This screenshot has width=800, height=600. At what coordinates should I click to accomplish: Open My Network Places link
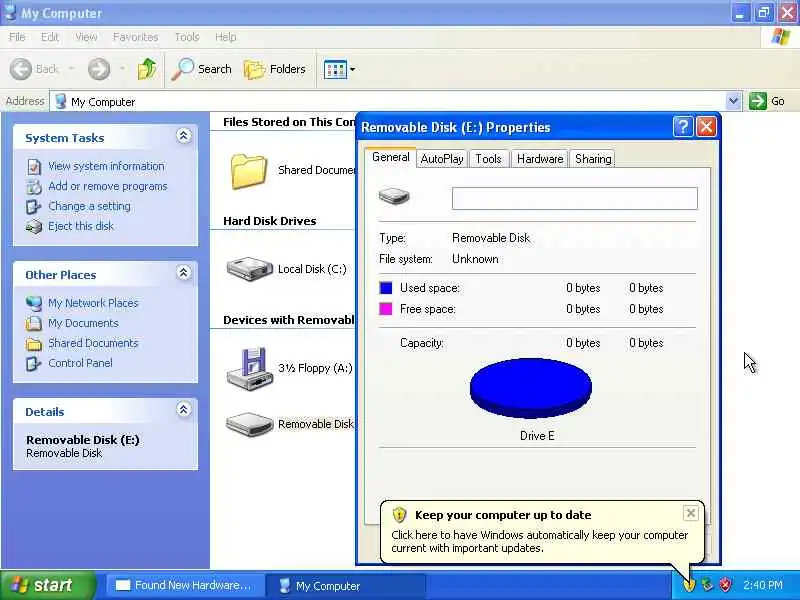pyautogui.click(x=93, y=303)
